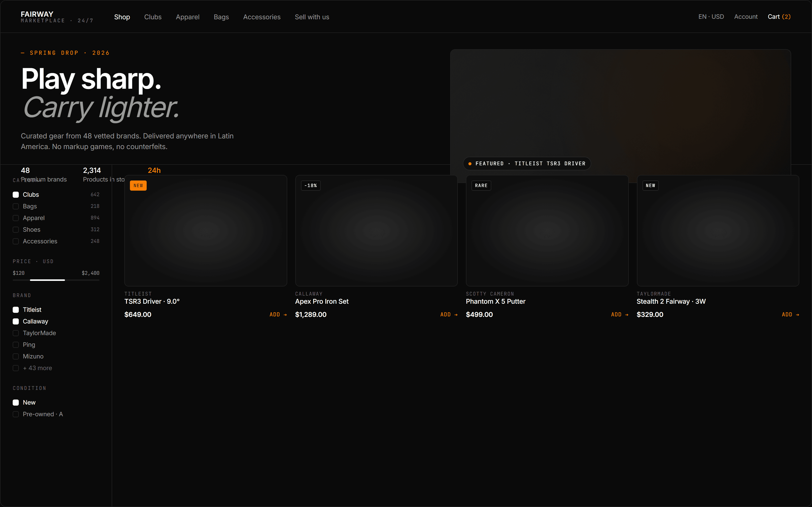The image size is (812, 507).
Task: Add Phantom X 5 Putter to cart
Action: 619,315
